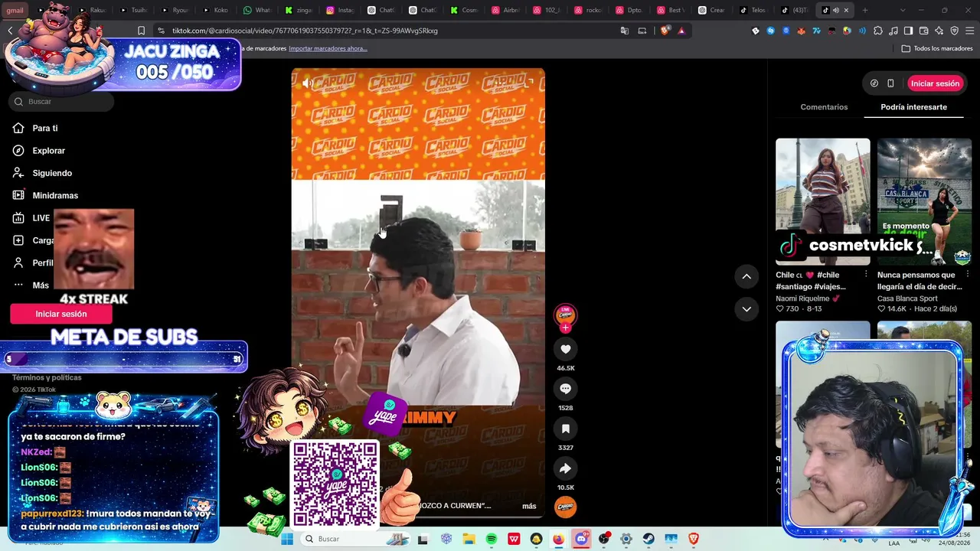Click the pink Iniciar sesión sidebar button
This screenshot has width=980, height=551.
pyautogui.click(x=61, y=314)
